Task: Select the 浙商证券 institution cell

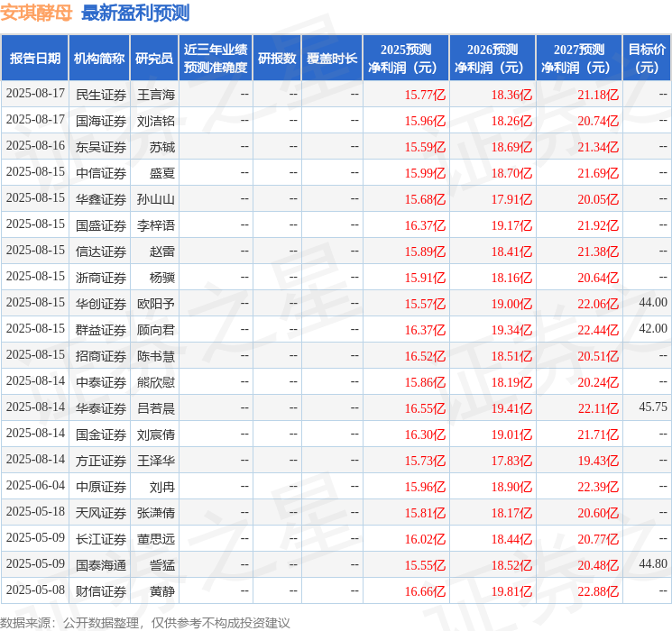Action: click(101, 278)
